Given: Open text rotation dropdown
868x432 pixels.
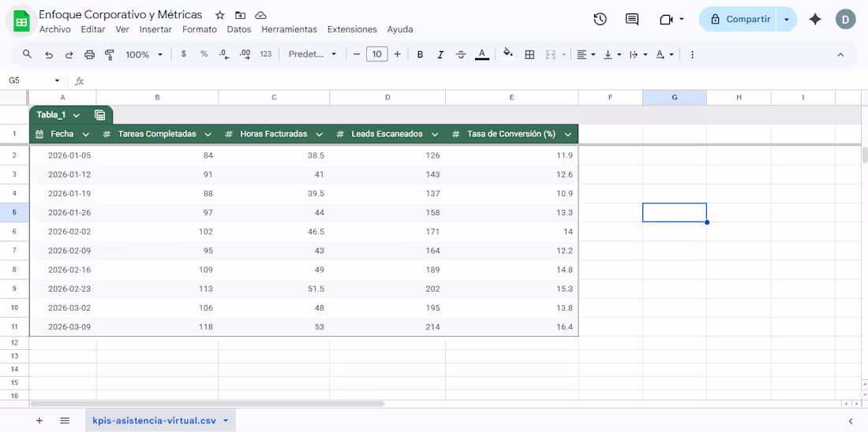Looking at the screenshot, I should [664, 54].
